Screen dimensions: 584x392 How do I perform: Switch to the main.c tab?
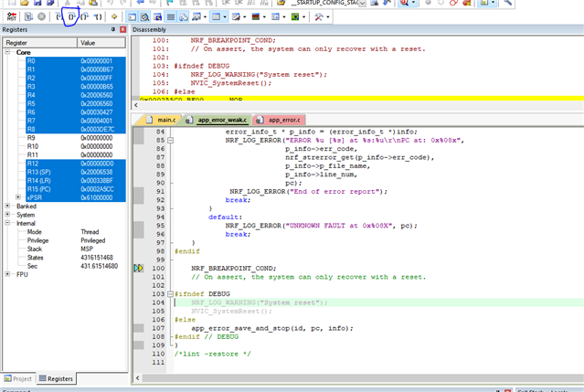click(x=161, y=120)
